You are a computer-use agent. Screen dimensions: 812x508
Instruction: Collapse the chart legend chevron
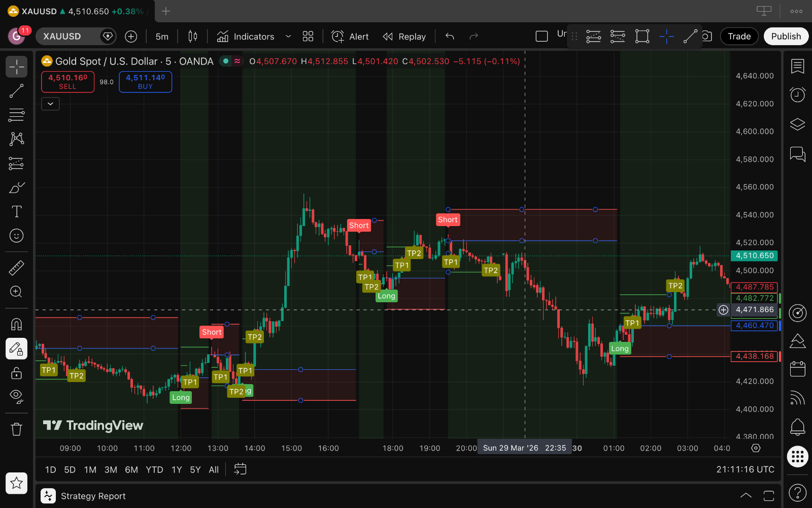point(50,104)
